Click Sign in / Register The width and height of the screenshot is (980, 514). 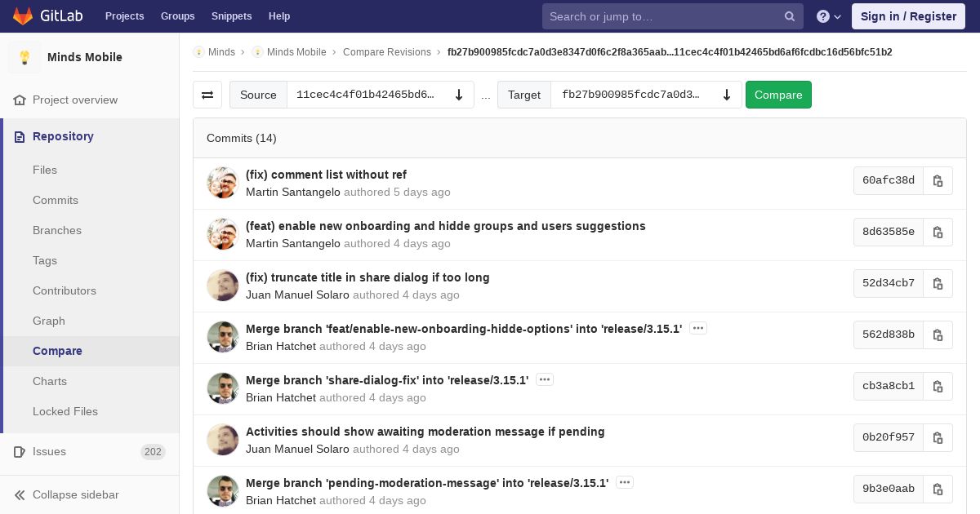pos(908,16)
